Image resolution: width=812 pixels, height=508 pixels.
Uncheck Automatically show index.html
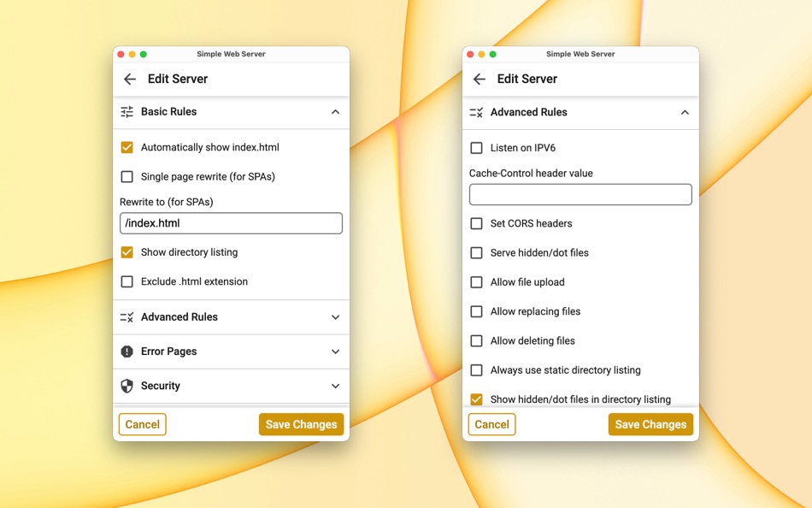[127, 147]
